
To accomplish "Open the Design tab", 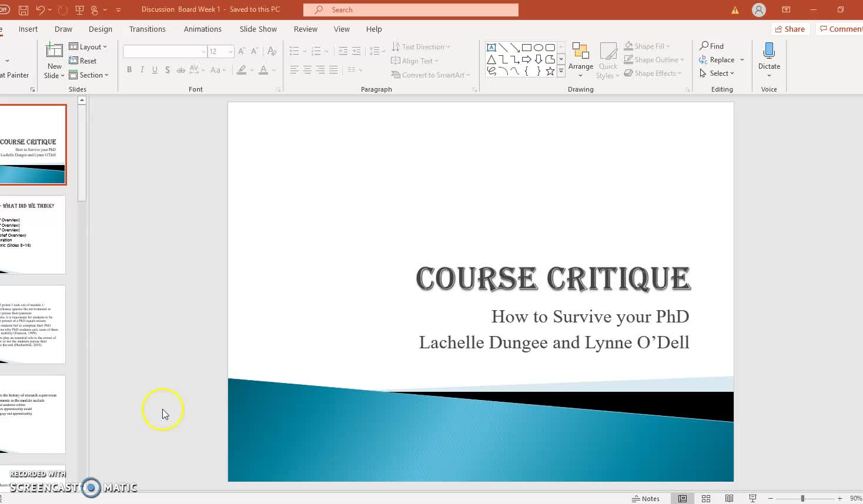I will pyautogui.click(x=101, y=29).
